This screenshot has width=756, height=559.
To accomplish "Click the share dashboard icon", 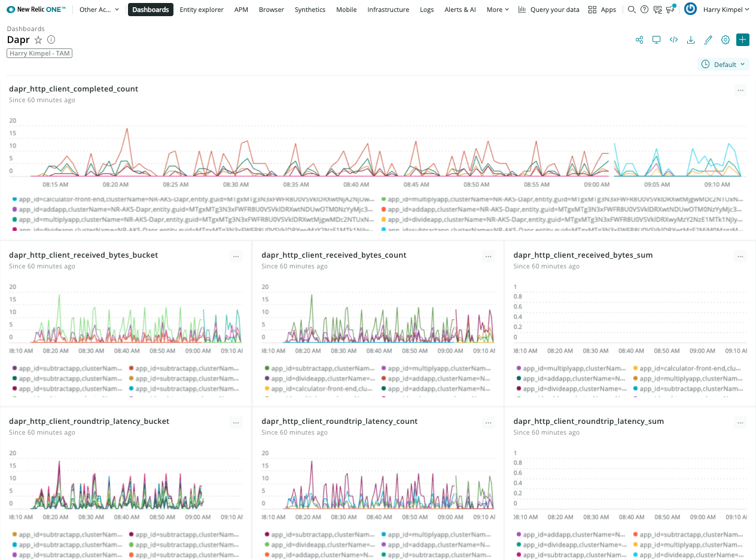I will pyautogui.click(x=639, y=40).
